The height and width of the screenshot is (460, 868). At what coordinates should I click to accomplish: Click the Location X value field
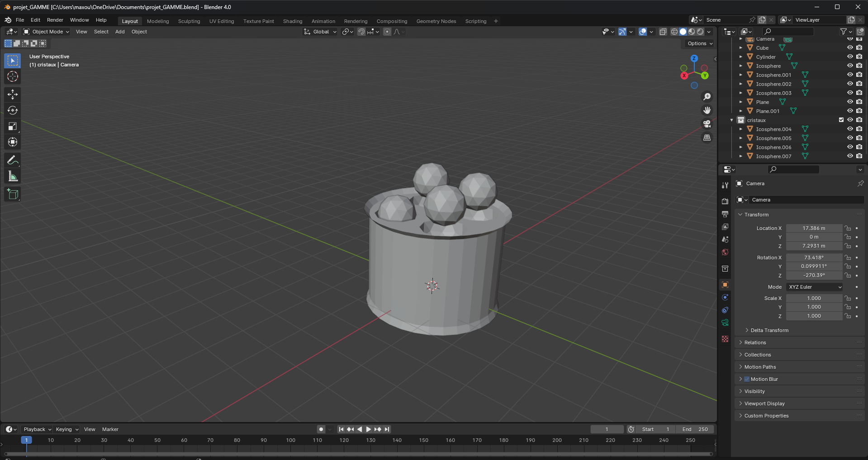(x=813, y=228)
